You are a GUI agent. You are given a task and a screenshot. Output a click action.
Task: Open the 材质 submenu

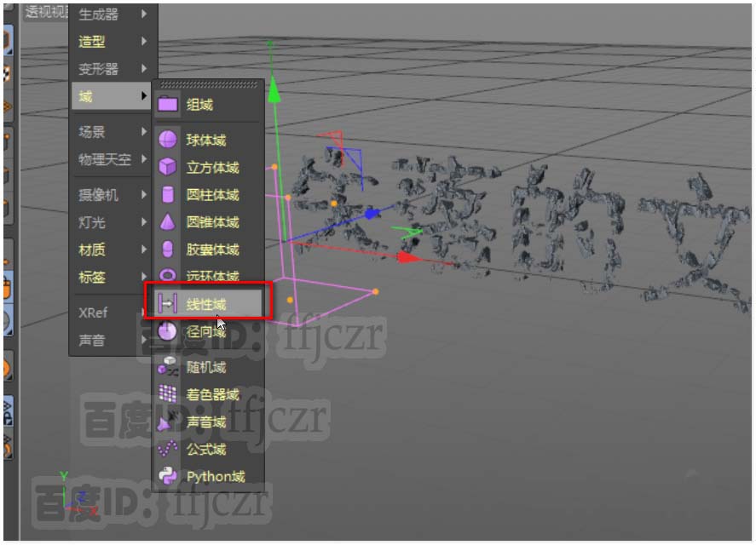tap(112, 250)
